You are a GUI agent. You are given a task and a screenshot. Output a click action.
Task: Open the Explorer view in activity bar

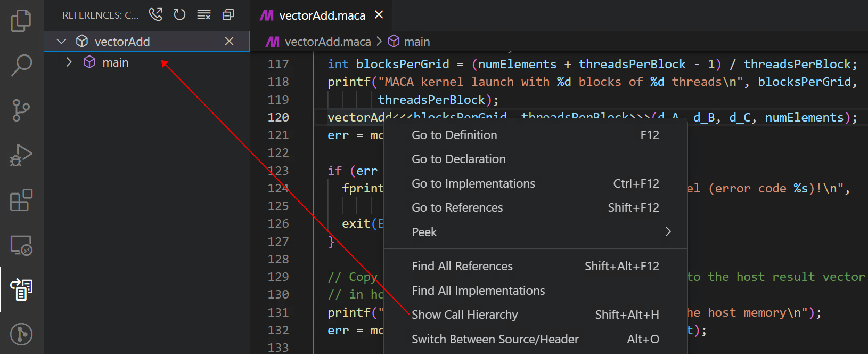(x=21, y=20)
